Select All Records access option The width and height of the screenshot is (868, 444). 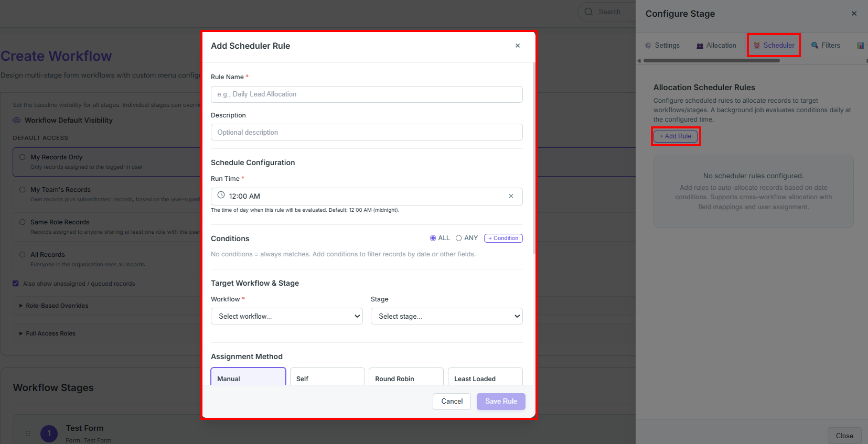[23, 254]
